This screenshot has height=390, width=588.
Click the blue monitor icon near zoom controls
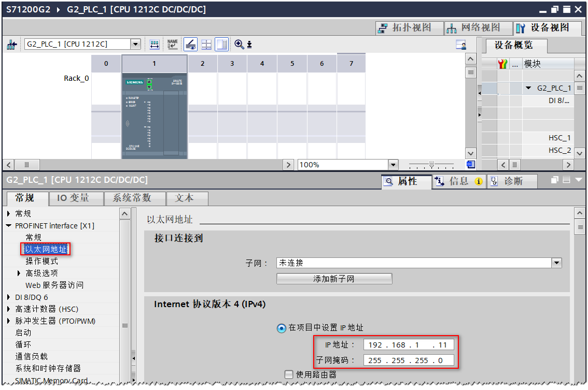pos(470,164)
